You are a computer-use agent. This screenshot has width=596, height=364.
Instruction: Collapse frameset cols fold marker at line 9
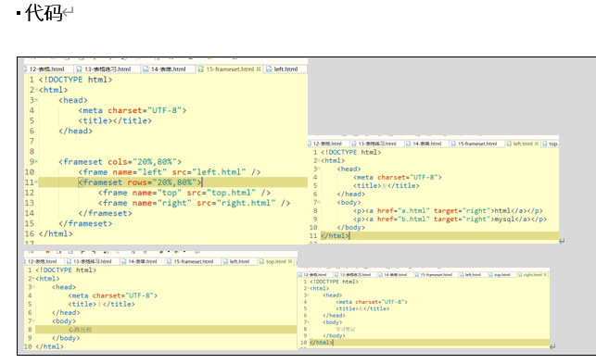pyautogui.click(x=36, y=161)
